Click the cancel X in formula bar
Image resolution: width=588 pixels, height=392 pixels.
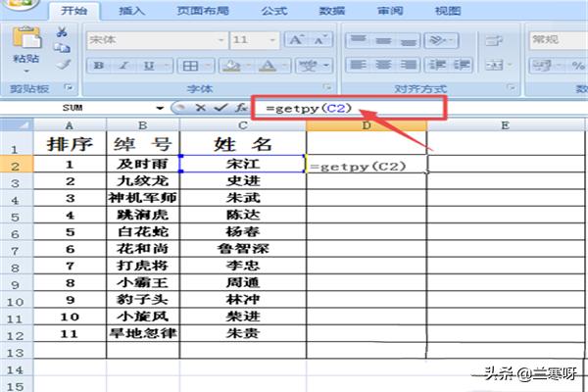(200, 107)
